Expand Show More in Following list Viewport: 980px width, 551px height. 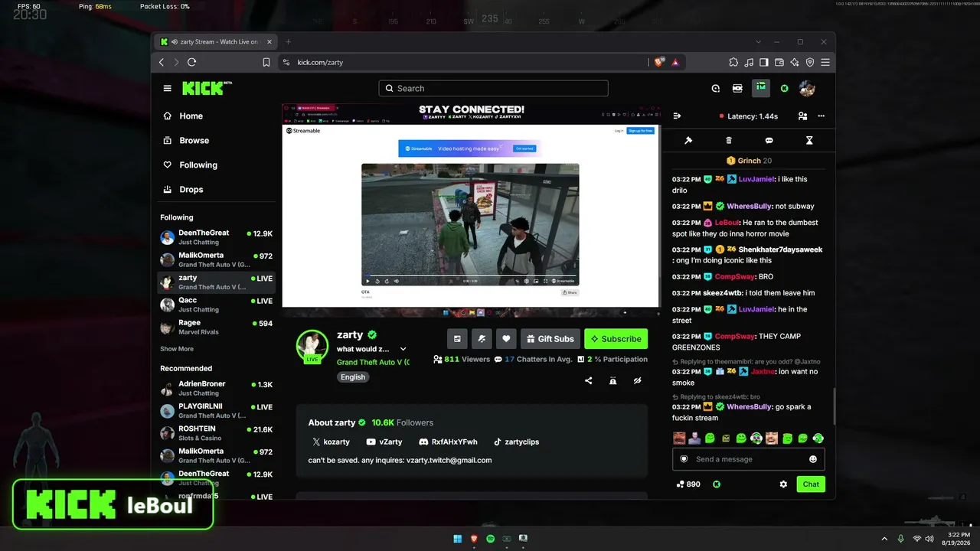(x=177, y=349)
